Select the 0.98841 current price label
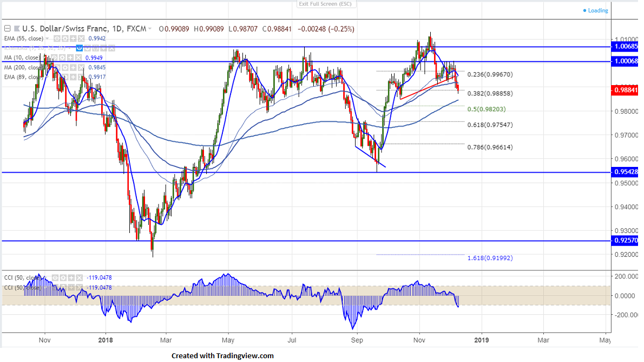Image resolution: width=644 pixels, height=362 pixels. click(626, 90)
